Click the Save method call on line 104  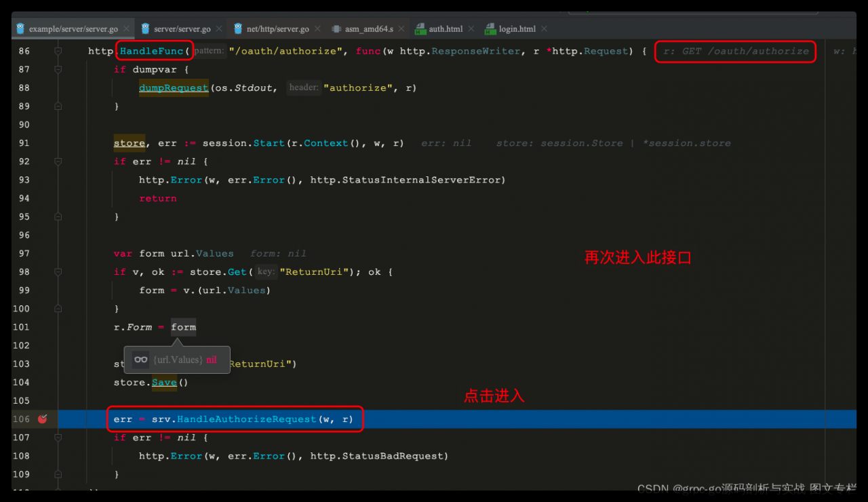(x=164, y=383)
